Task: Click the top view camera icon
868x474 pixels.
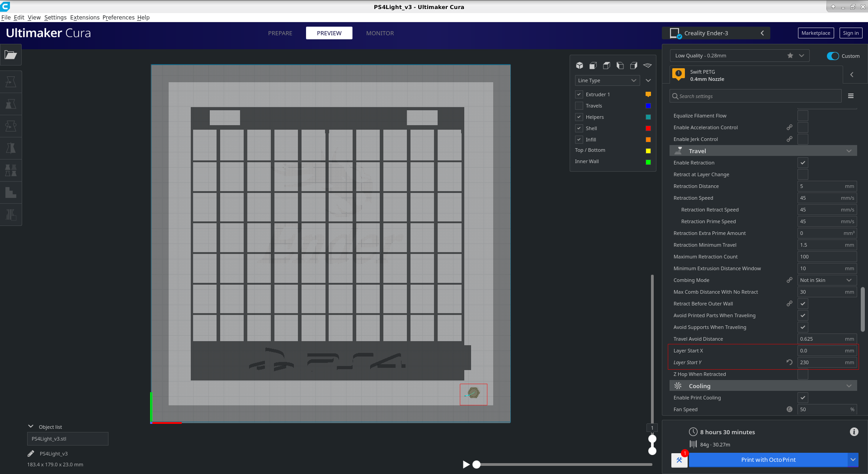Action: (x=607, y=66)
